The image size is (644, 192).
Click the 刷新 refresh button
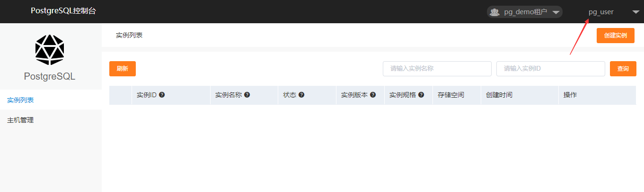(122, 69)
